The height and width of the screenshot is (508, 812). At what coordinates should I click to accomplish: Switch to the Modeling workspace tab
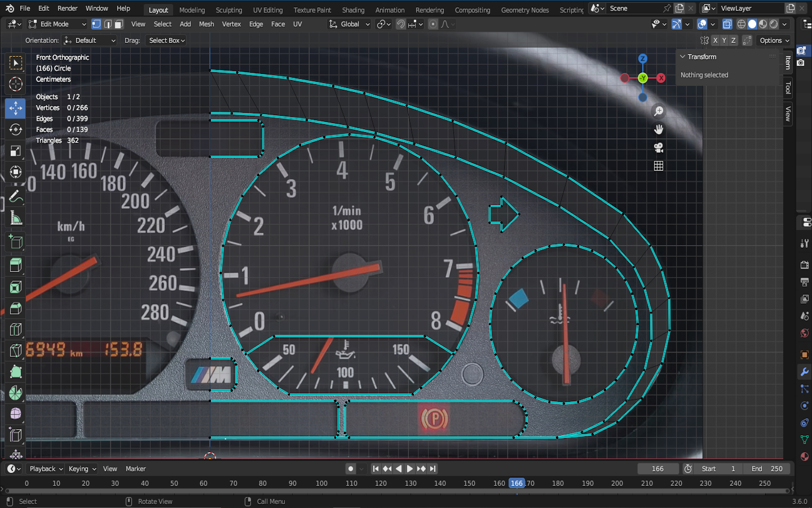[x=192, y=10]
